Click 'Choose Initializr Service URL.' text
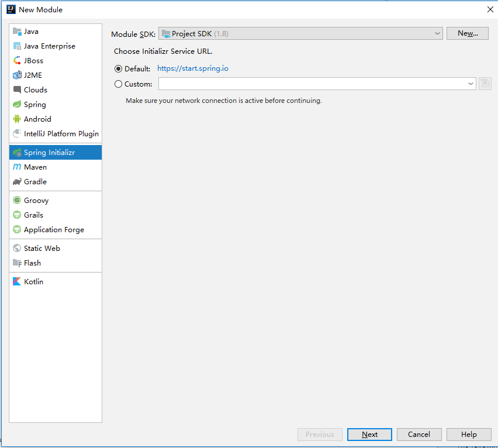The width and height of the screenshot is (498, 448). (163, 51)
